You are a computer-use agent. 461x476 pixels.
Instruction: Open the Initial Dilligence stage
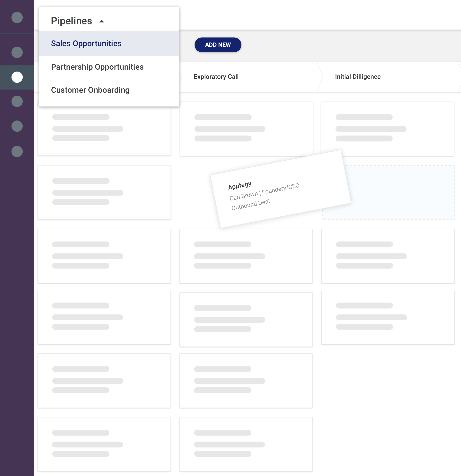click(358, 77)
